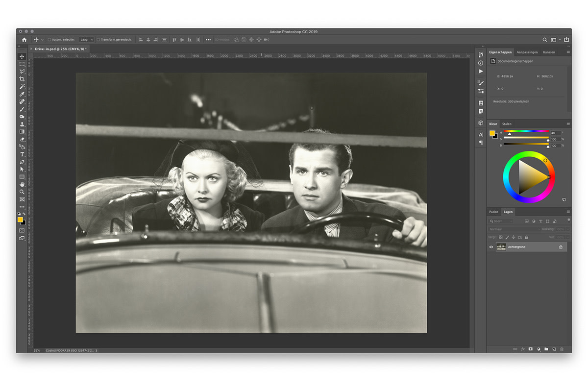Toggle pixel layer filter icon

click(x=526, y=221)
